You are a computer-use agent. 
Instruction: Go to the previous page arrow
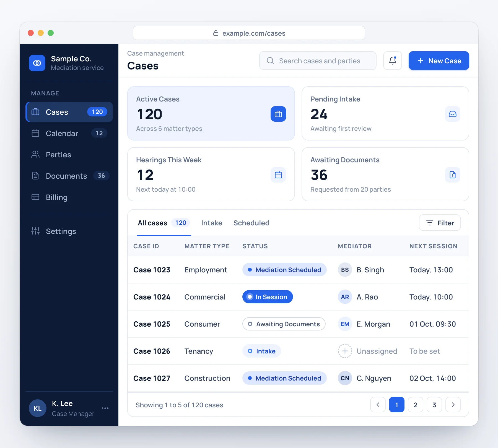click(378, 405)
